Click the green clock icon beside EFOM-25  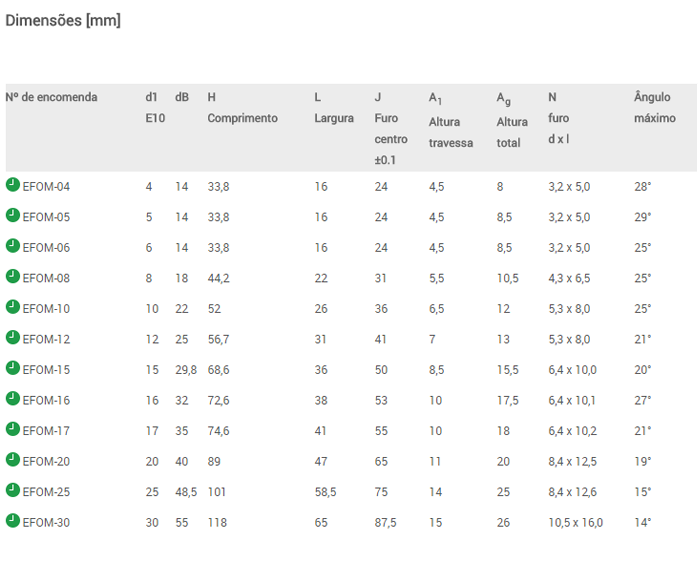point(13,490)
